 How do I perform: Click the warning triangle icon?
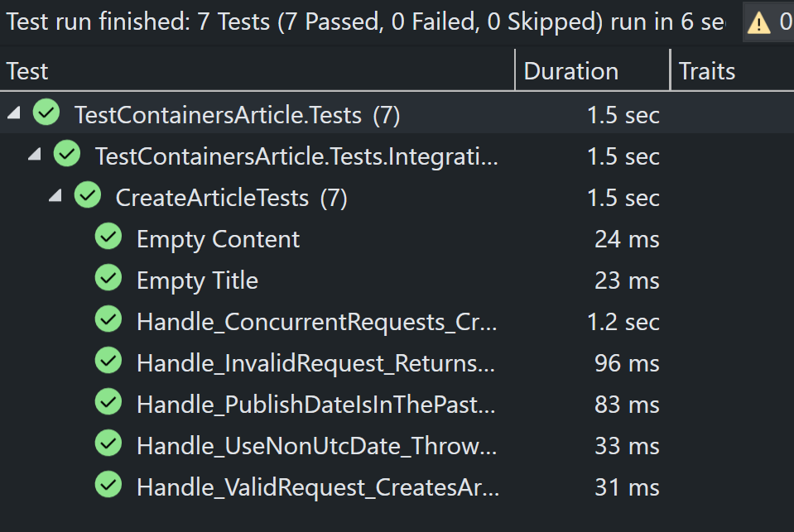coord(758,22)
